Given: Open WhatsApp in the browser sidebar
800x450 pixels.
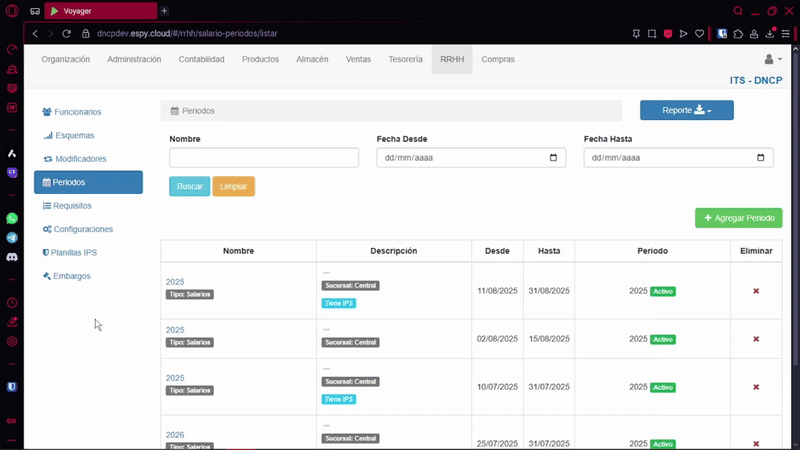Looking at the screenshot, I should [12, 218].
